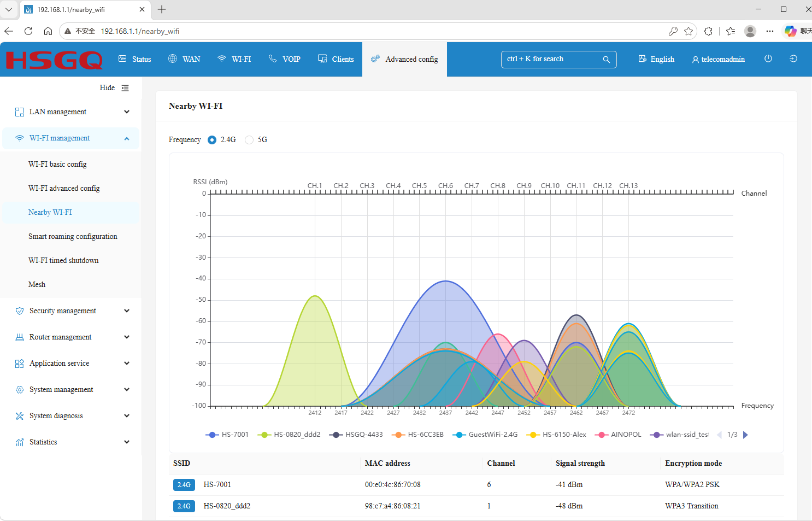Expand Security management menu
This screenshot has height=521, width=812.
[72, 311]
